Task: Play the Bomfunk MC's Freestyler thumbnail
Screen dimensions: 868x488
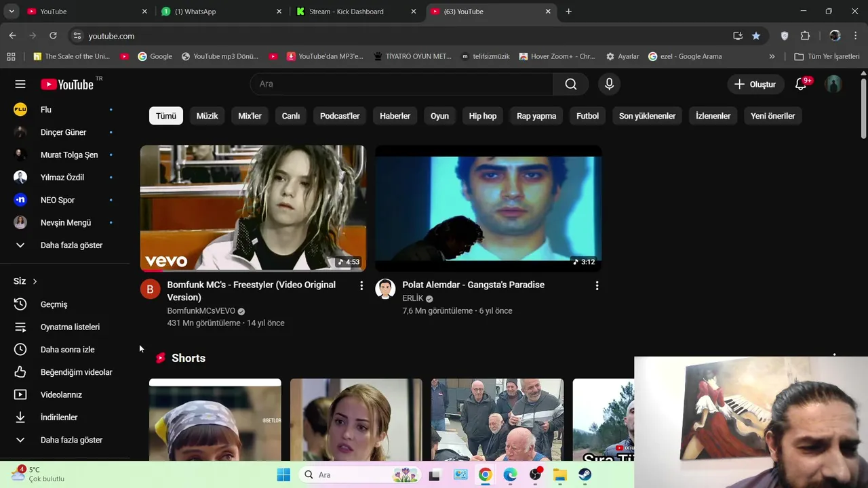Action: tap(253, 208)
